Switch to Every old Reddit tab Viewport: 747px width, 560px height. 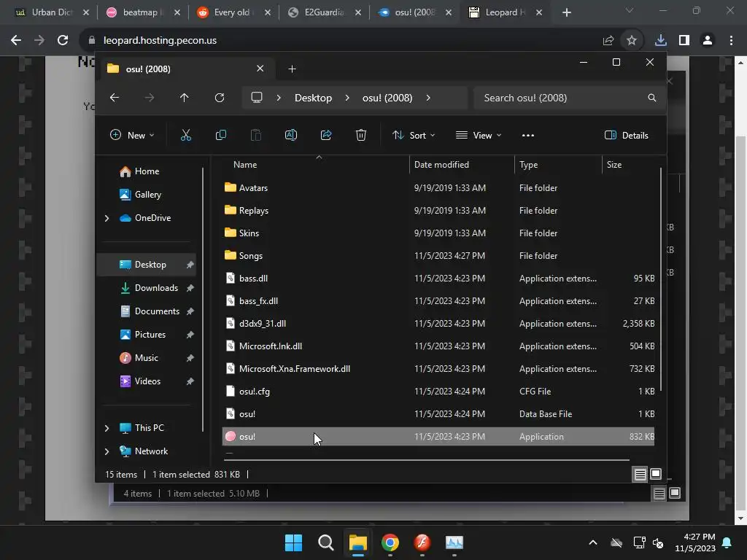point(233,12)
